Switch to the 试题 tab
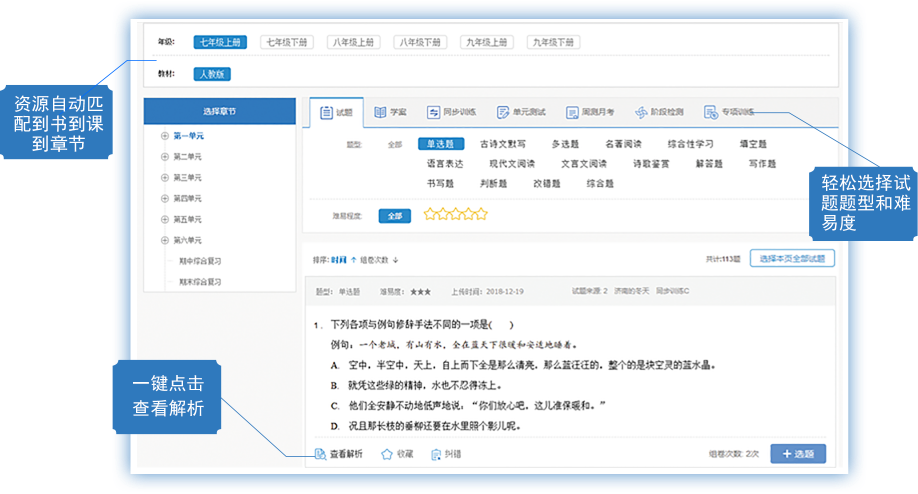 [335, 112]
